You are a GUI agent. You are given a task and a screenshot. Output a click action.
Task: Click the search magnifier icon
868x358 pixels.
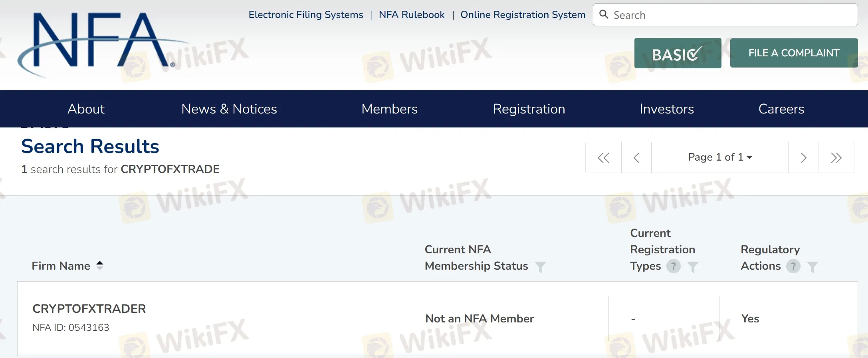(x=604, y=15)
